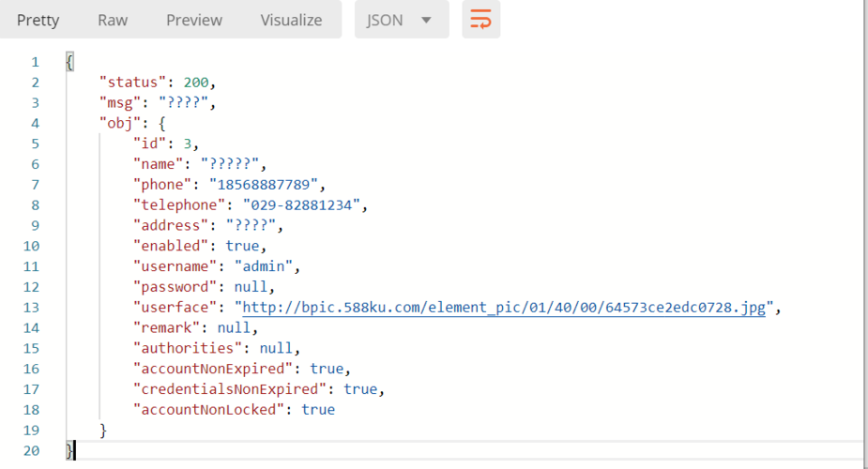Click line number 1 in the gutter
868x469 pixels.
[35, 62]
